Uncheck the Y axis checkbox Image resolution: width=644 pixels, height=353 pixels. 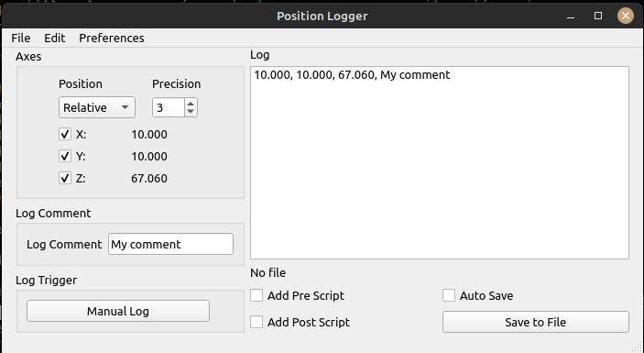pos(65,156)
